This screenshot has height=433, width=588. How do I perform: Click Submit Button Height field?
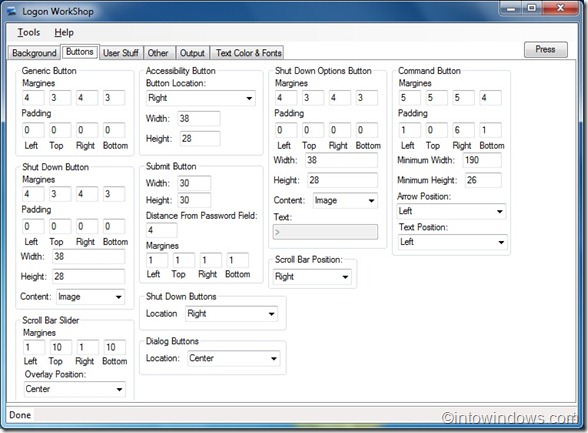[195, 200]
